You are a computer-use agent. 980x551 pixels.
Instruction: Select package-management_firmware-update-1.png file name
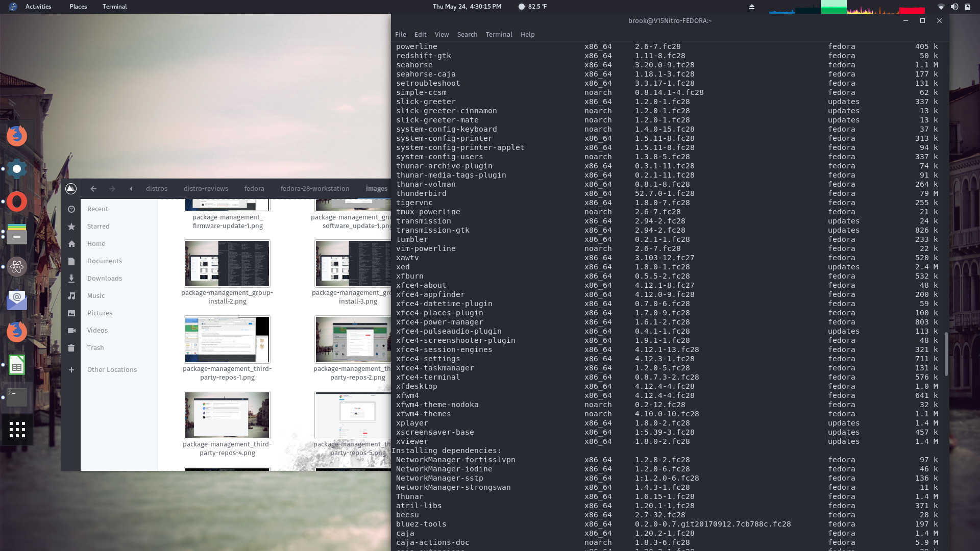point(228,221)
